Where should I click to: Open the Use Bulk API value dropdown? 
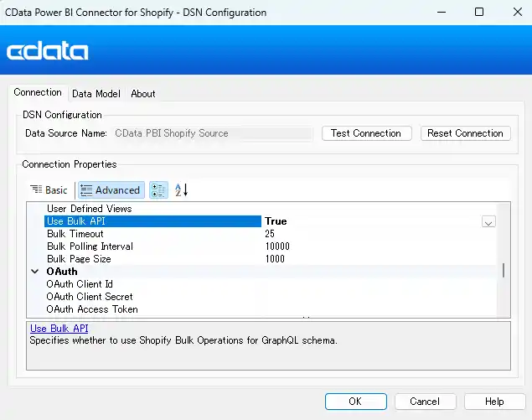coord(488,221)
